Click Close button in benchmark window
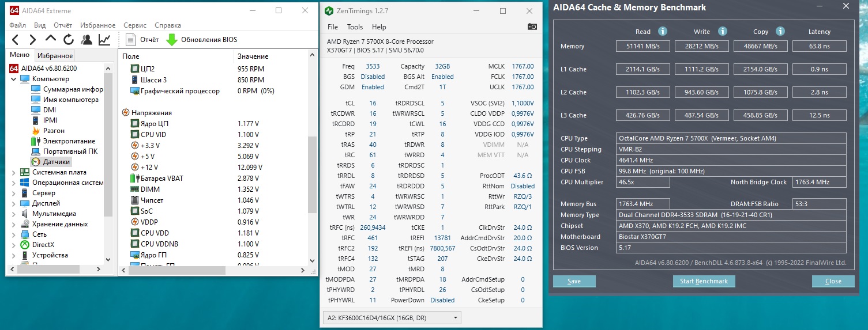The height and width of the screenshot is (330, 868). 833,281
